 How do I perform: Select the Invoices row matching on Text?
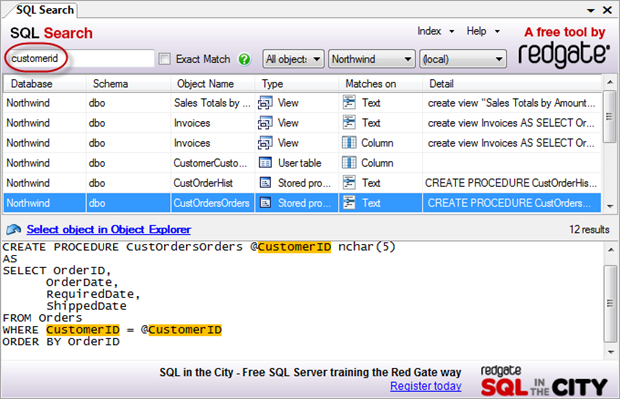click(x=302, y=123)
